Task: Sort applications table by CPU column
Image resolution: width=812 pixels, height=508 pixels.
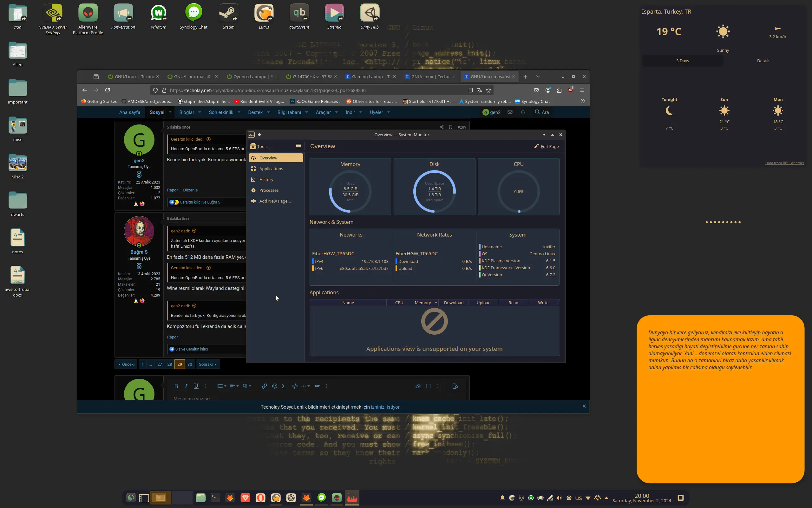Action: pos(399,303)
